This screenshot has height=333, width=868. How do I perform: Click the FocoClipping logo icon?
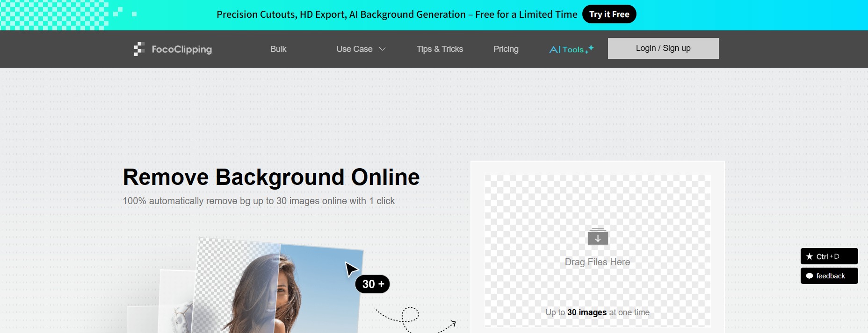click(x=139, y=49)
